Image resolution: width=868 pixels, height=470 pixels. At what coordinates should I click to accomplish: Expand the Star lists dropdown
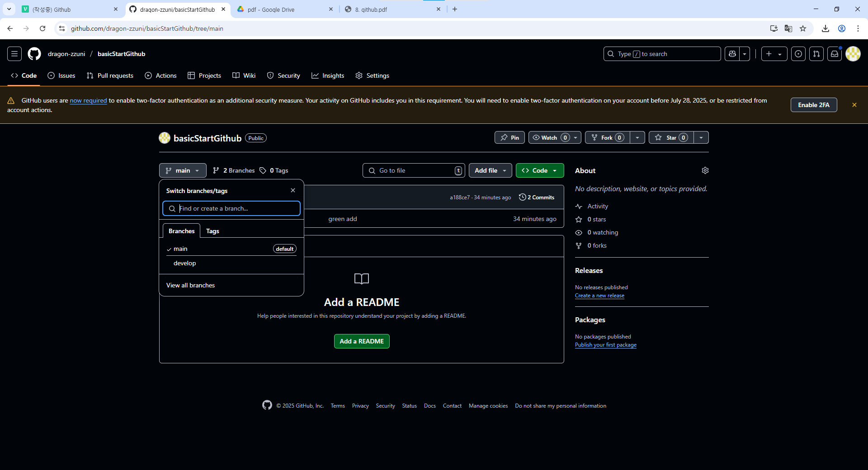click(x=701, y=137)
